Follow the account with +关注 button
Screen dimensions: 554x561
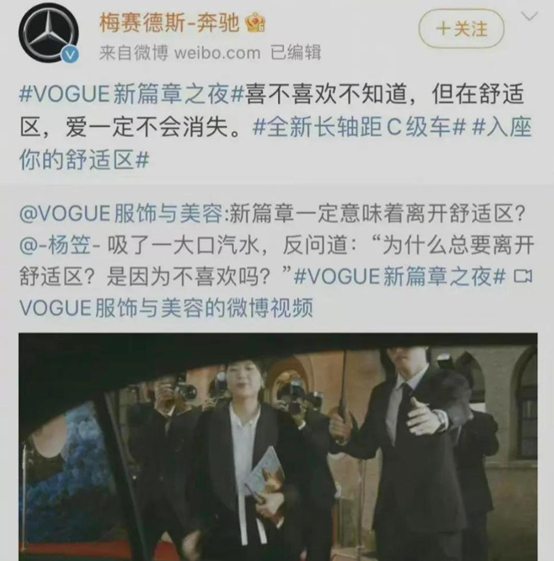[x=461, y=29]
